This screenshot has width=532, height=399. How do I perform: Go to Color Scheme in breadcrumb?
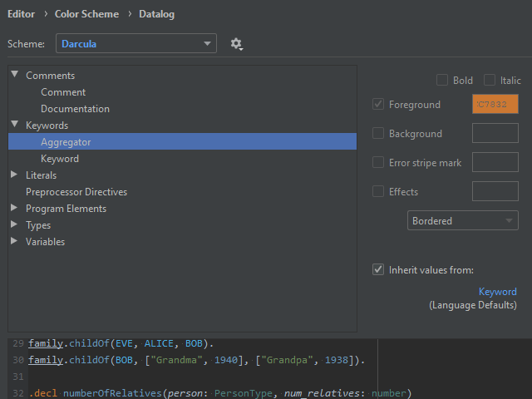coord(86,14)
